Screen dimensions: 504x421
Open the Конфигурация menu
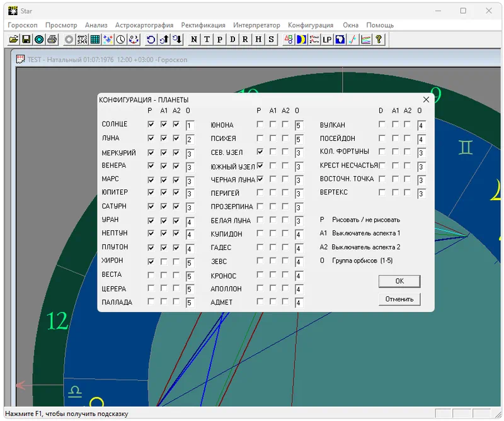(x=311, y=25)
